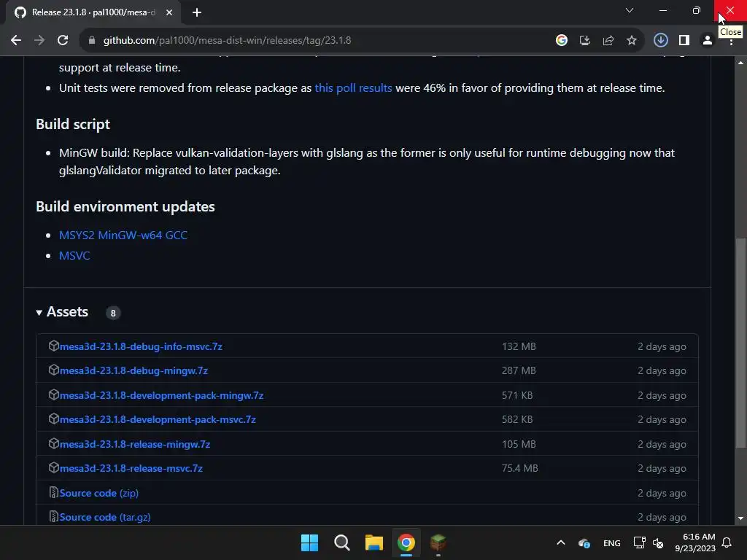
Task: Open the notification bell in the tray
Action: [727, 542]
